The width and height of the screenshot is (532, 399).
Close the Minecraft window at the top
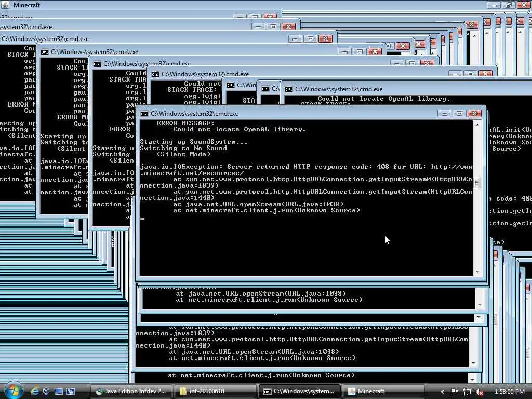click(x=524, y=5)
